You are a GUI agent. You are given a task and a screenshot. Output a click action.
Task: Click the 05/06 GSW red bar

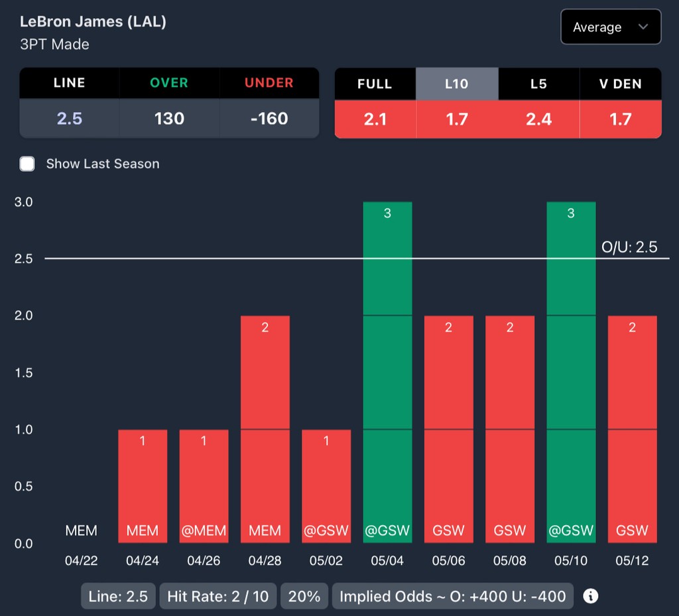click(449, 429)
